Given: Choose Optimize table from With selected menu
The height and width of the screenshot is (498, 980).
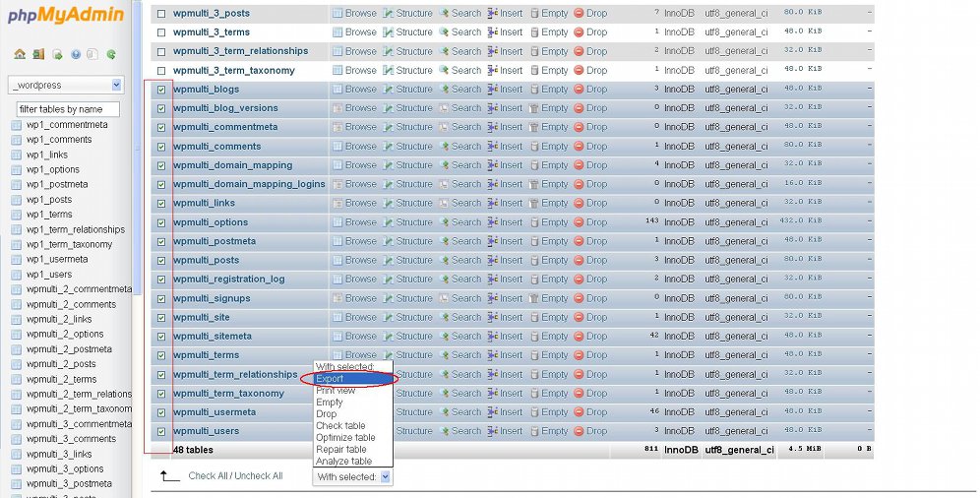Looking at the screenshot, I should coord(353,437).
